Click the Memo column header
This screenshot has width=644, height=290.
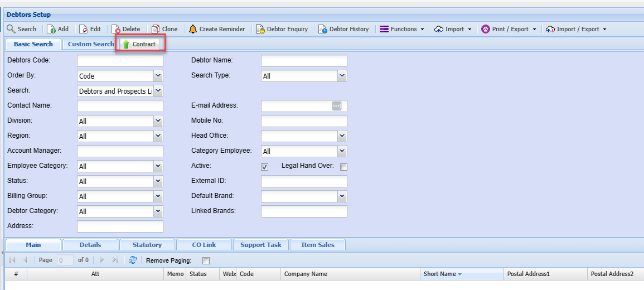pyautogui.click(x=176, y=274)
